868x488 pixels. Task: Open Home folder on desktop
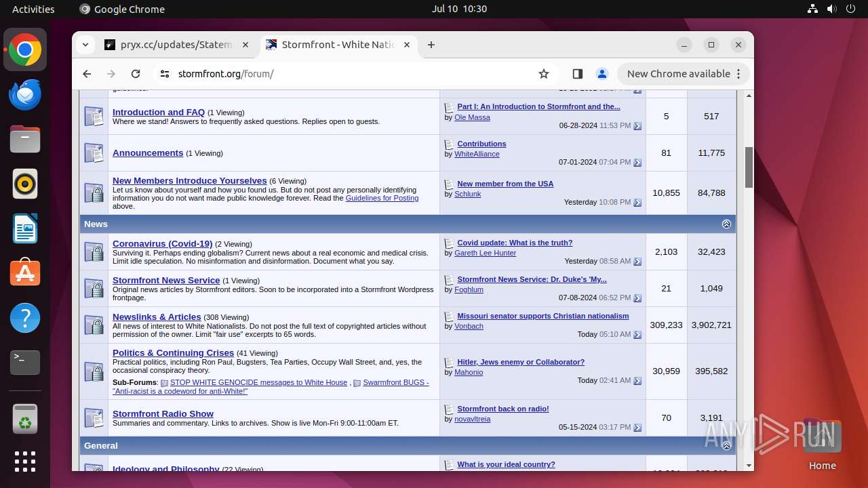823,445
